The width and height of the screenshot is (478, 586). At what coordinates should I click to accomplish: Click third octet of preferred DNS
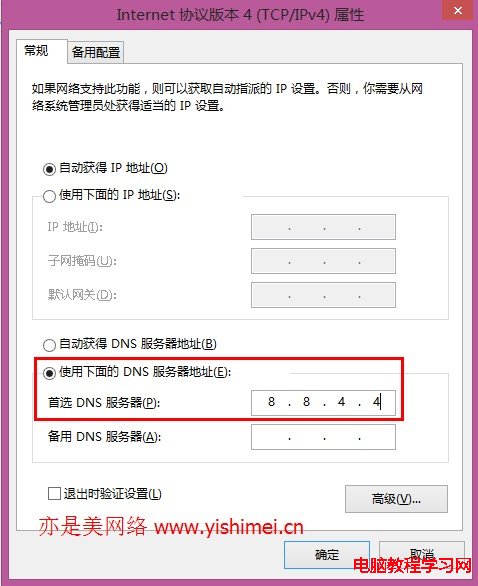tap(341, 402)
